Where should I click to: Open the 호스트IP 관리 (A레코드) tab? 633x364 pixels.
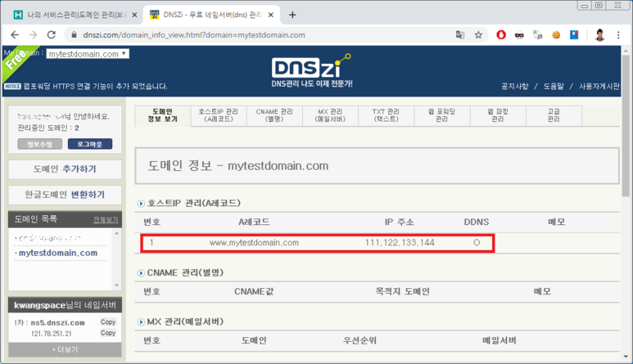click(x=219, y=115)
